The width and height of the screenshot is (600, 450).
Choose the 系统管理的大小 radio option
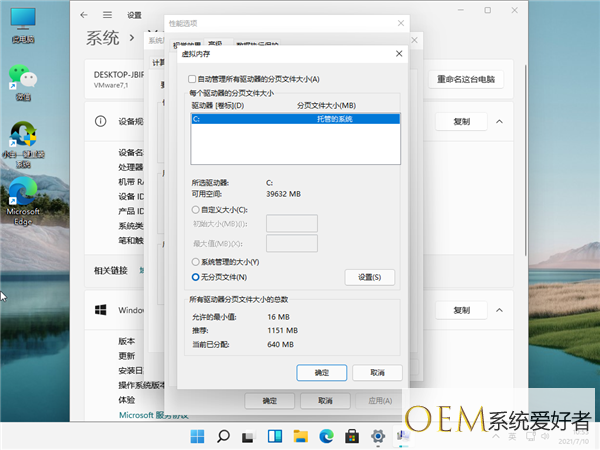(194, 262)
